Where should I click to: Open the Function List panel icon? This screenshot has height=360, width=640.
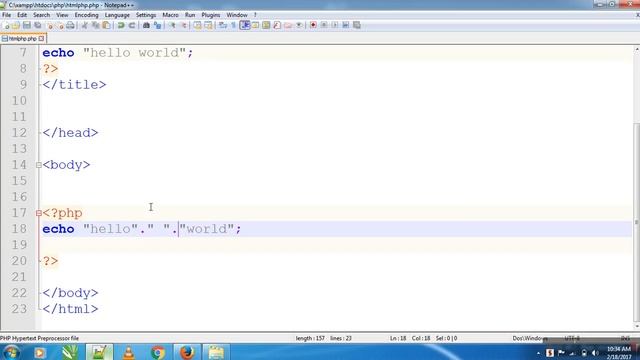point(277,25)
